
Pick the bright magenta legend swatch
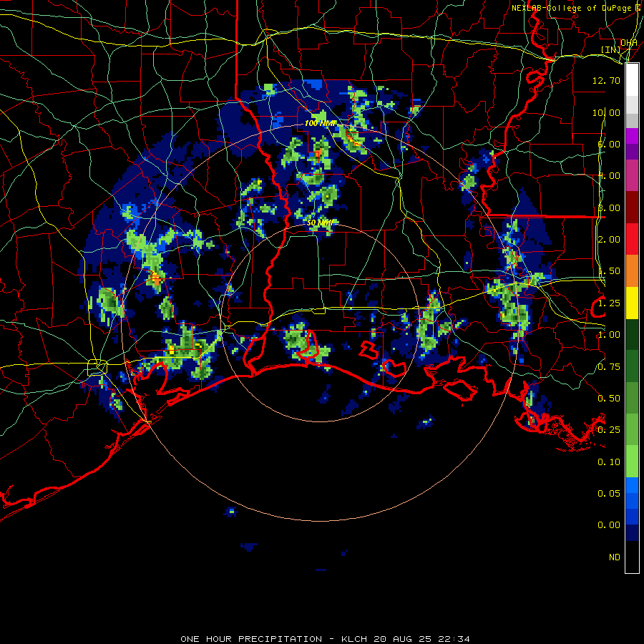click(x=632, y=136)
